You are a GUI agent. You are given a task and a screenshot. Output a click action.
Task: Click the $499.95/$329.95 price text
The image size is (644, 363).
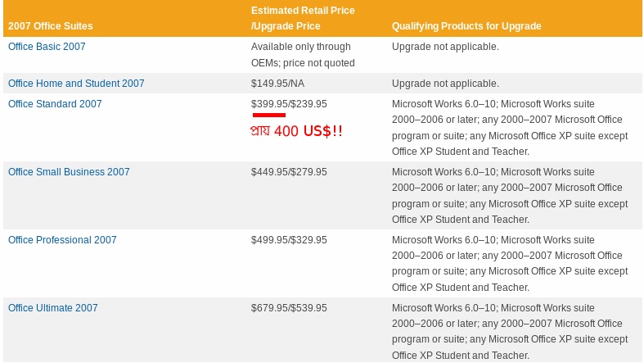[x=289, y=240]
